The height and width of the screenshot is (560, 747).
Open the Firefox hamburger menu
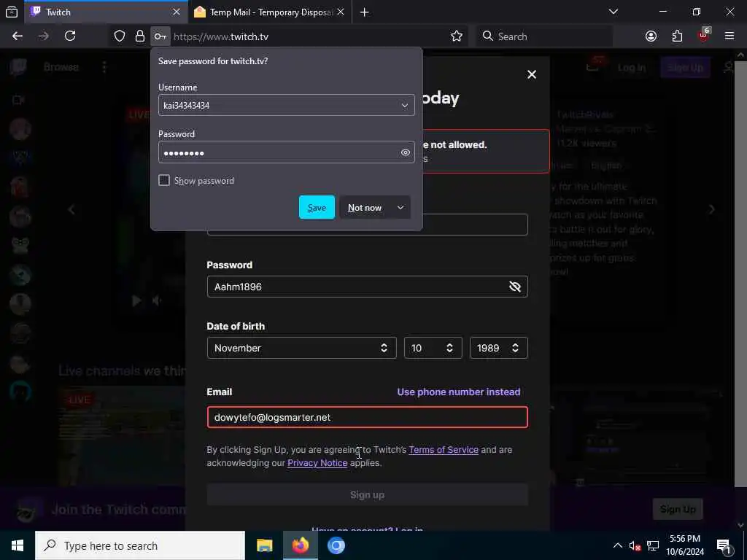pyautogui.click(x=729, y=36)
